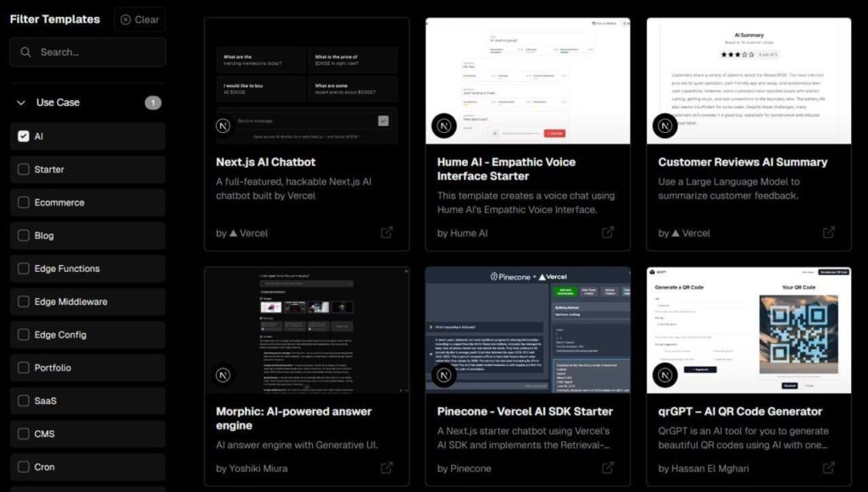Open external link icon on Hume AI card
This screenshot has height=492, width=868.
[607, 232]
